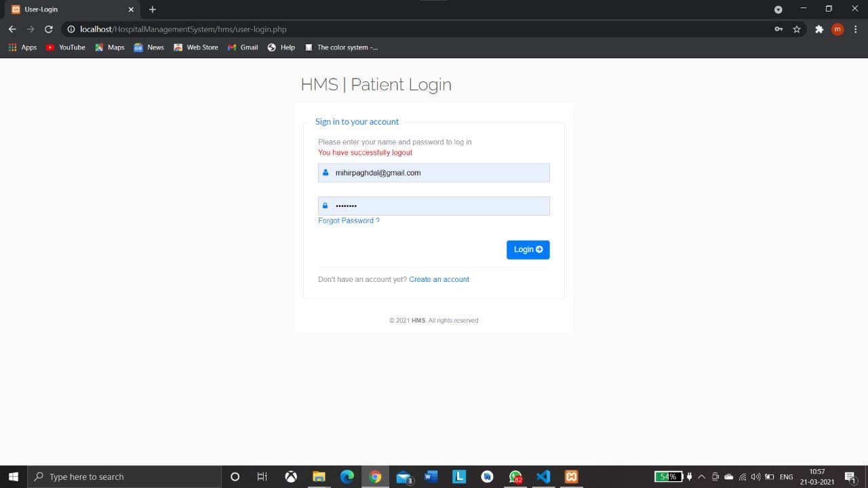This screenshot has height=488, width=868.
Task: Click the address bar URL
Action: pyautogui.click(x=183, y=29)
